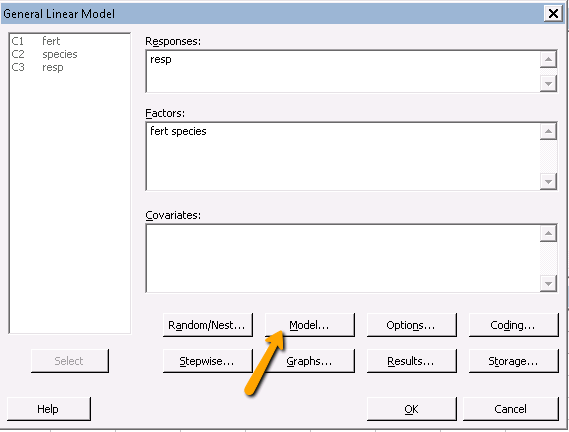Click the Help button
Viewport: 569px width, 432px height.
point(49,409)
